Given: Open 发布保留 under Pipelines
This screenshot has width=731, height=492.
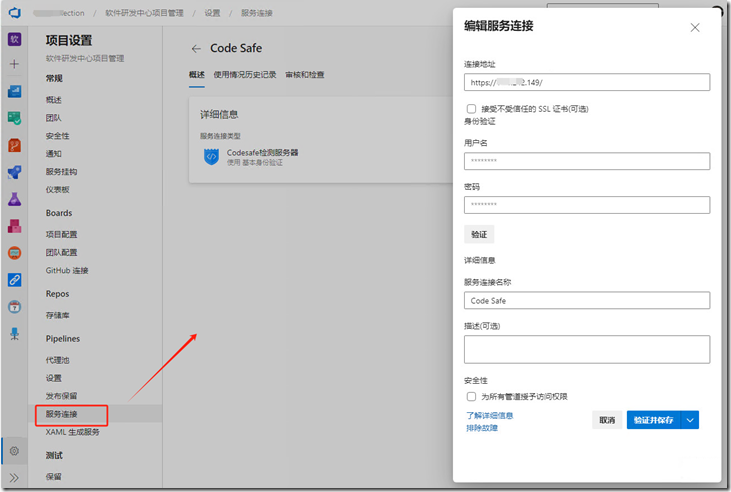Looking at the screenshot, I should [62, 396].
